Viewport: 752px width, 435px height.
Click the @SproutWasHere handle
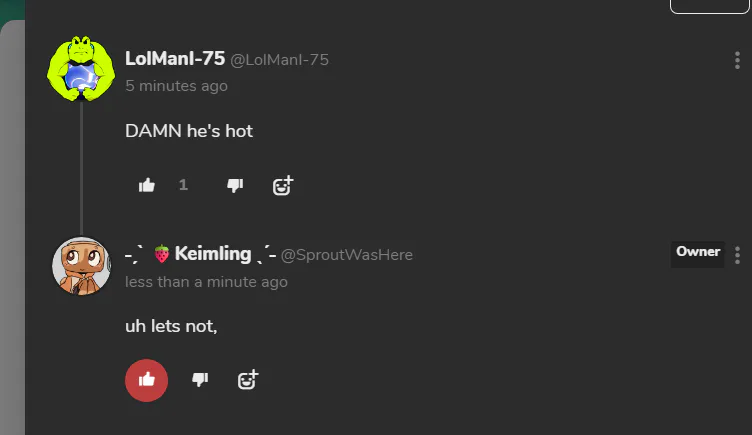click(347, 255)
